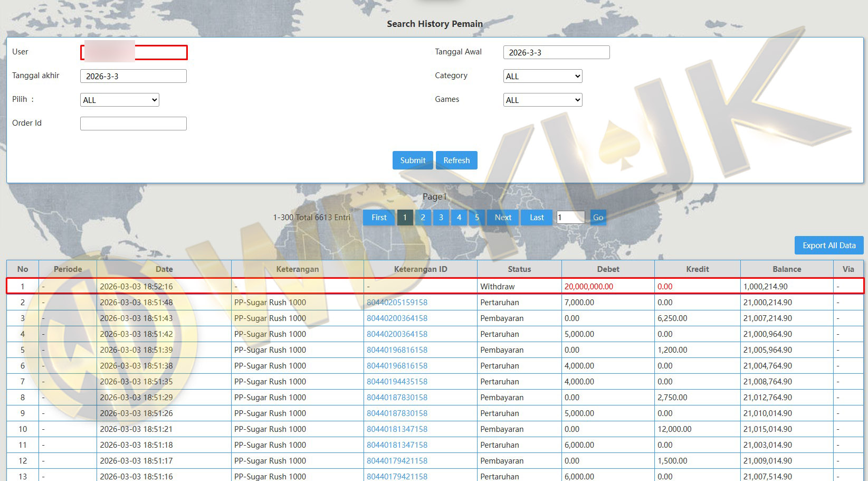The height and width of the screenshot is (481, 868).
Task: Click the Refresh button
Action: tap(456, 161)
